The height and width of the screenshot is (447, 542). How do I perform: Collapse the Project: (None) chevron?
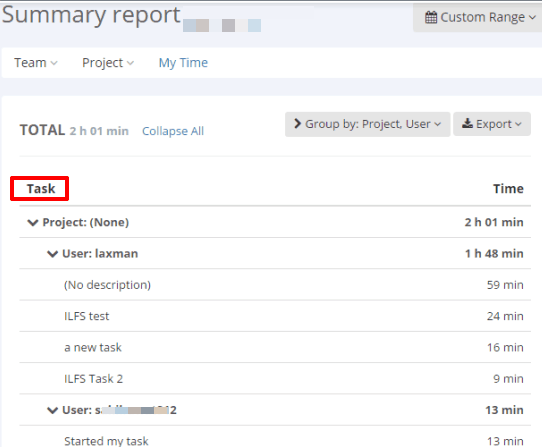32,223
